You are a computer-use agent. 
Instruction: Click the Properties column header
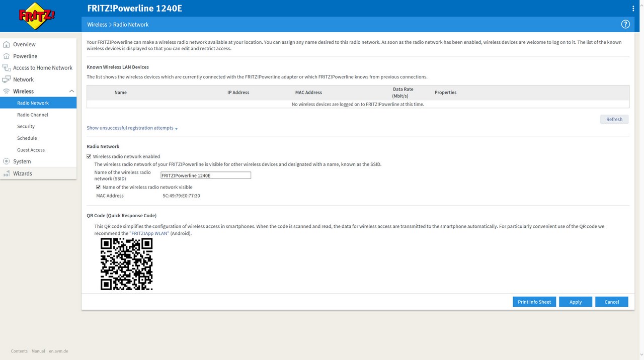pyautogui.click(x=445, y=93)
